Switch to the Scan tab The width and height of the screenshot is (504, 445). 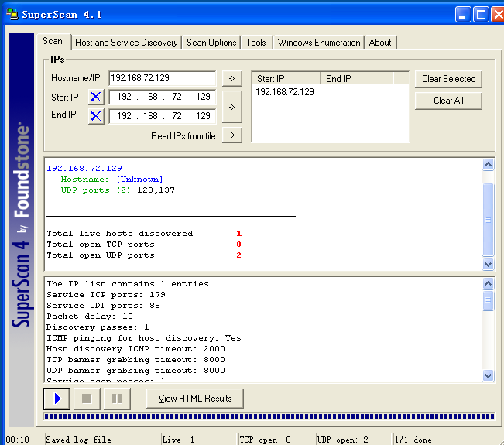pyautogui.click(x=53, y=42)
